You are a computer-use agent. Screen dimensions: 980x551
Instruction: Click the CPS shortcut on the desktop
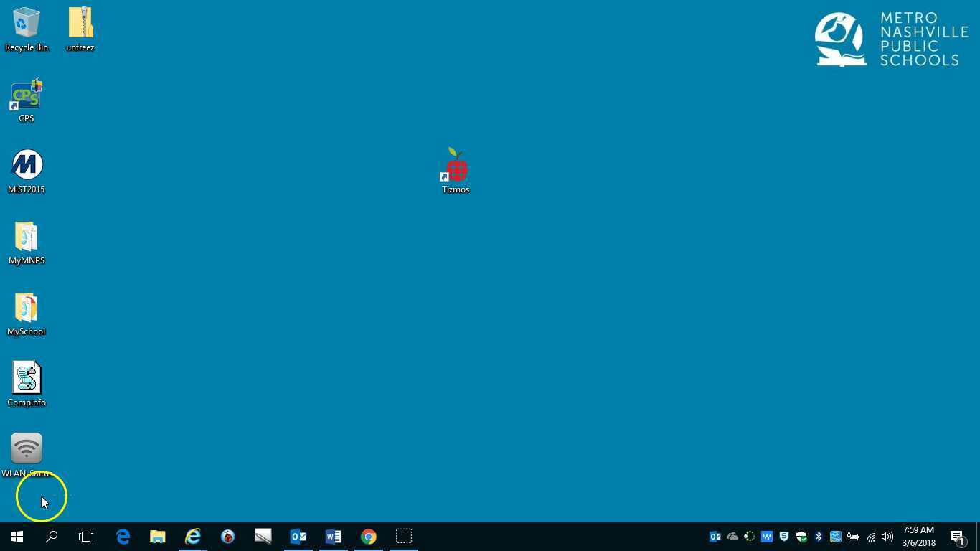click(27, 100)
